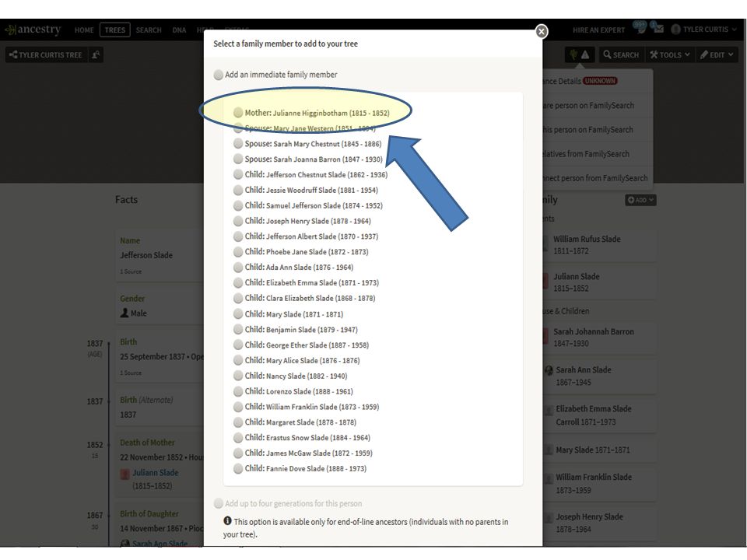Open the Add family dropdown
Screen dimensions: 747x560
[640, 200]
